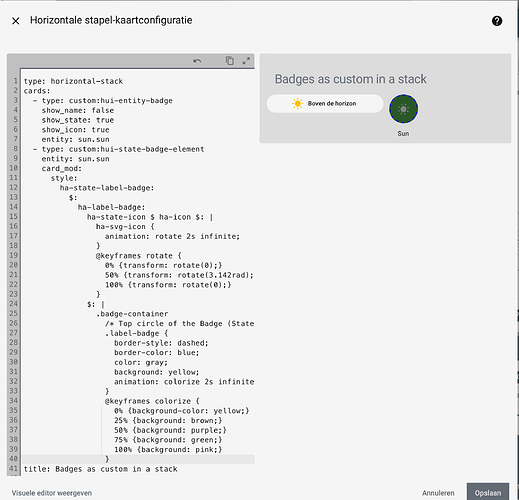Image resolution: width=519 pixels, height=500 pixels.
Task: Click the '25% {background: brown;}' line
Action: [x=168, y=420]
